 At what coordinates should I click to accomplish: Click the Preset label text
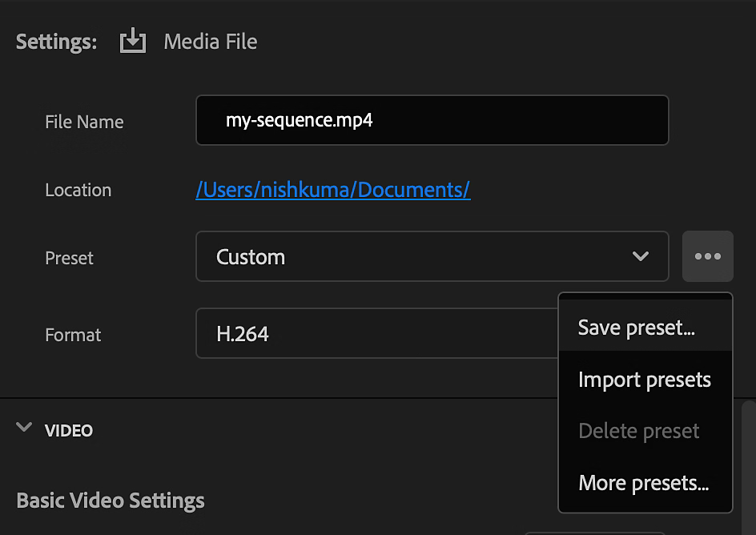69,258
